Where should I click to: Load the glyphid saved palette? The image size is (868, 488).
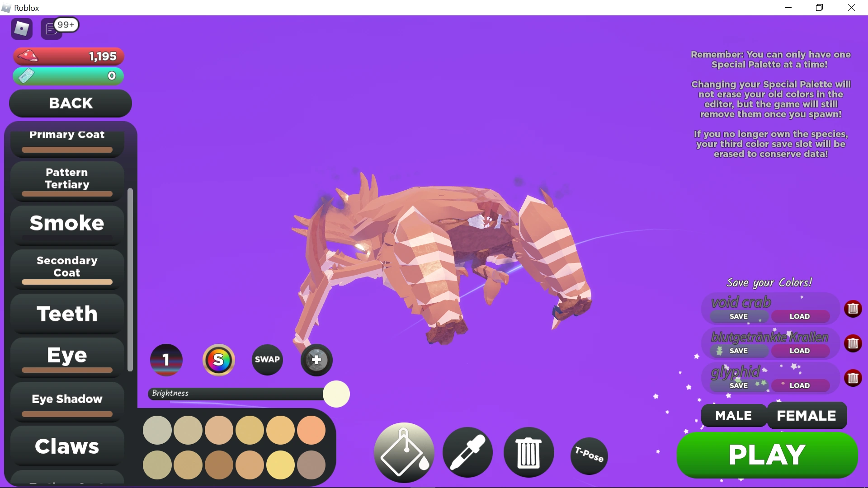coord(800,385)
